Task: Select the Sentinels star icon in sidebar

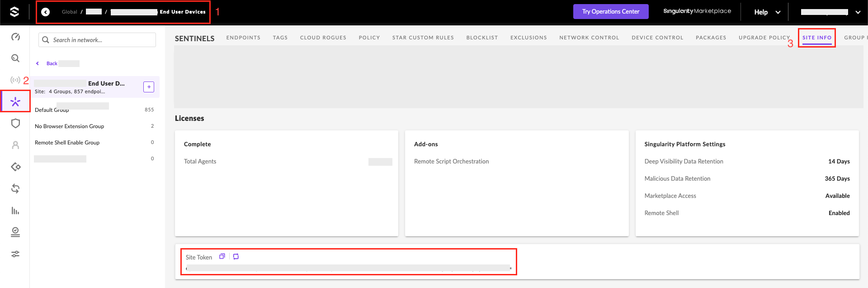Action: pos(15,101)
